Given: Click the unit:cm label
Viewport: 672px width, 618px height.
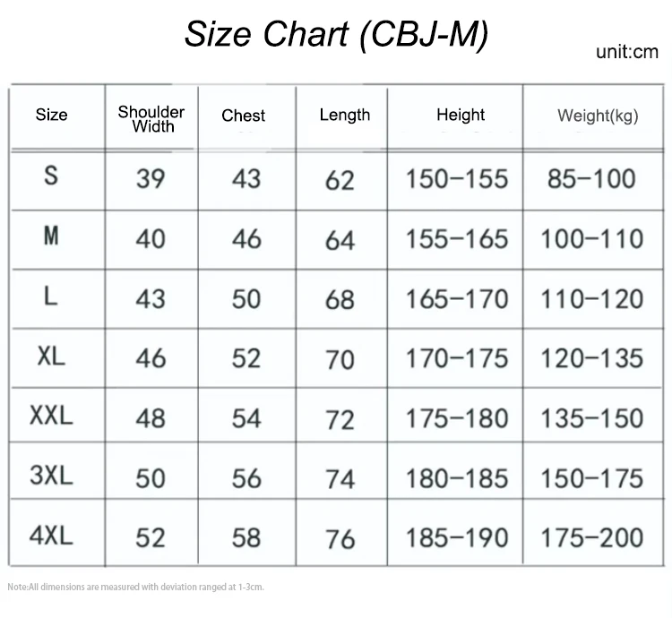Looking at the screenshot, I should (x=626, y=53).
